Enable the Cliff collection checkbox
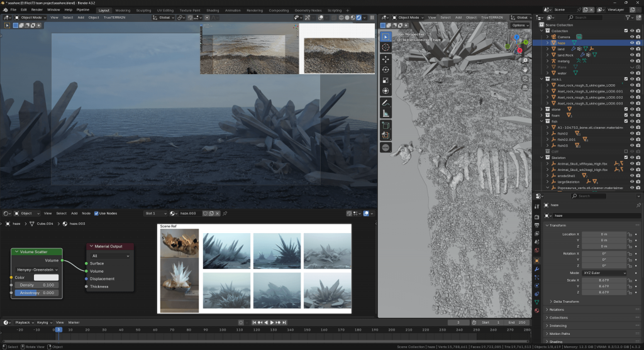Image resolution: width=644 pixels, height=350 pixels. coord(626,151)
